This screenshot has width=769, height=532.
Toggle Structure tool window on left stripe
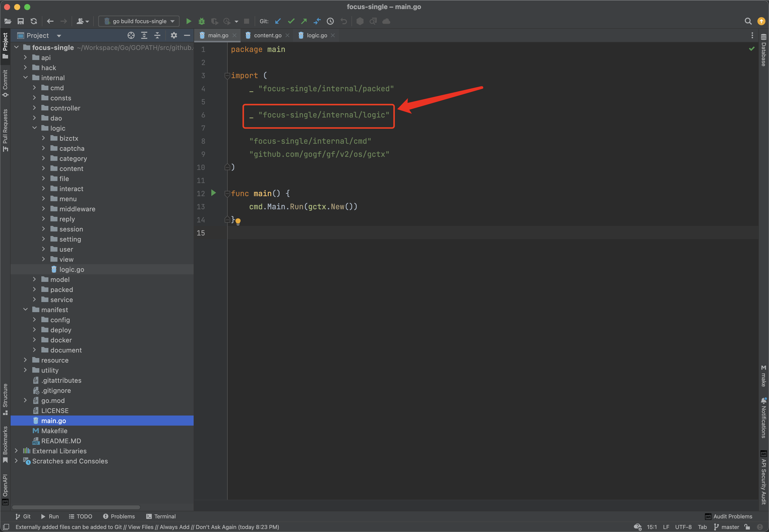(5, 399)
